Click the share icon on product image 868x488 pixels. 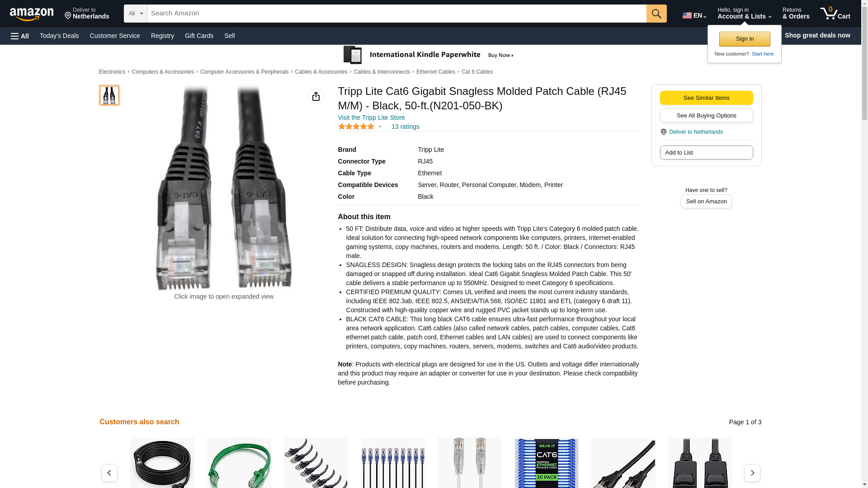[316, 96]
